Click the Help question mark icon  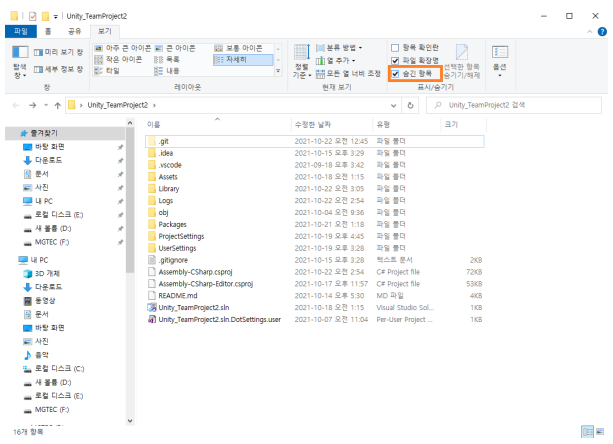[x=602, y=32]
